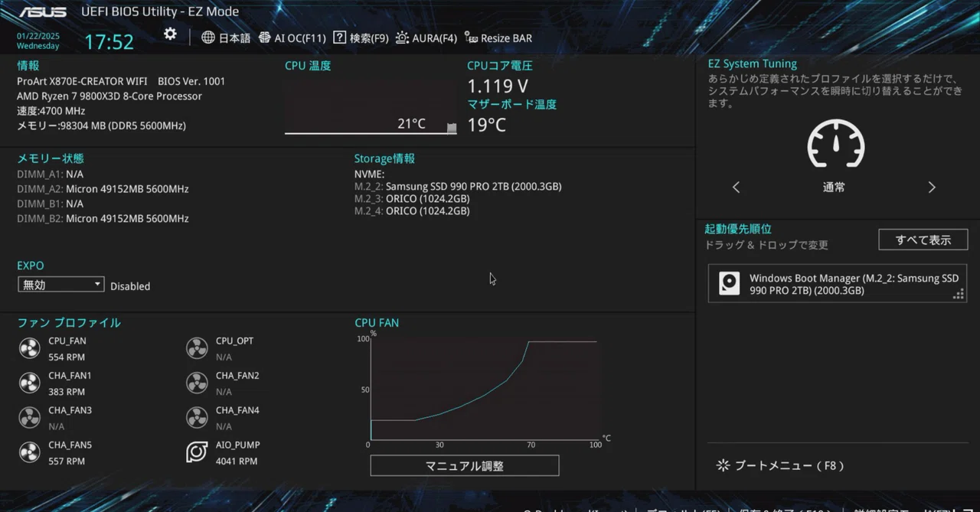This screenshot has height=512, width=980.
Task: Toggle AURA(F4) lighting menu
Action: coord(426,38)
